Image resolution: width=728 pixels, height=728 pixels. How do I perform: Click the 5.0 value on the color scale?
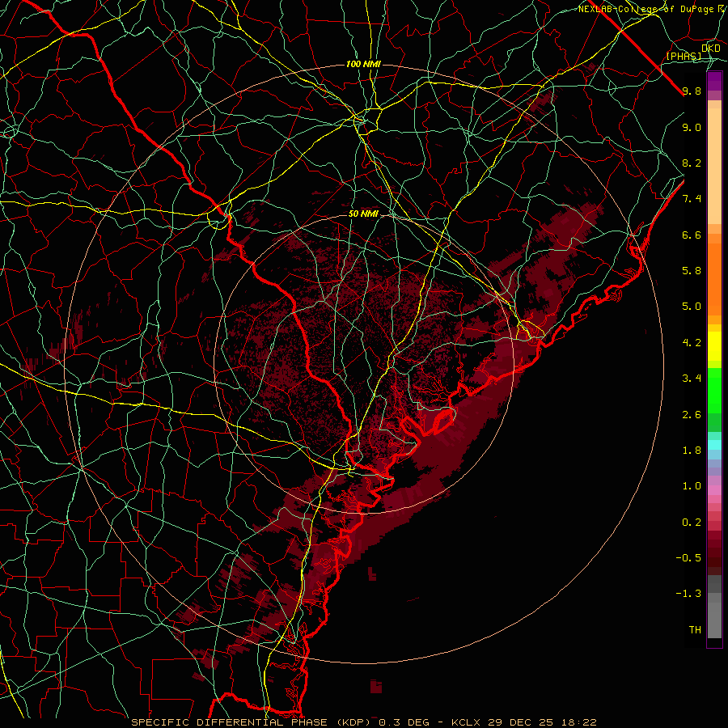click(692, 307)
